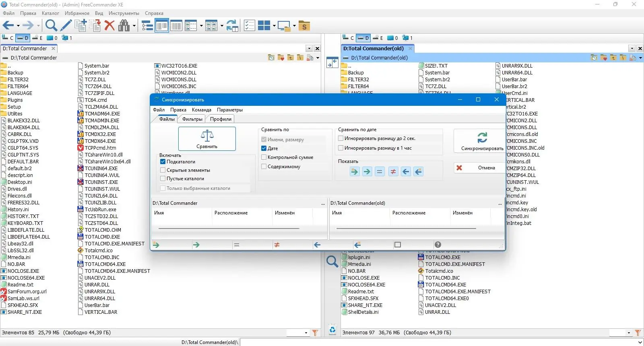Click the not-equal filter icon under Показать

tap(393, 172)
